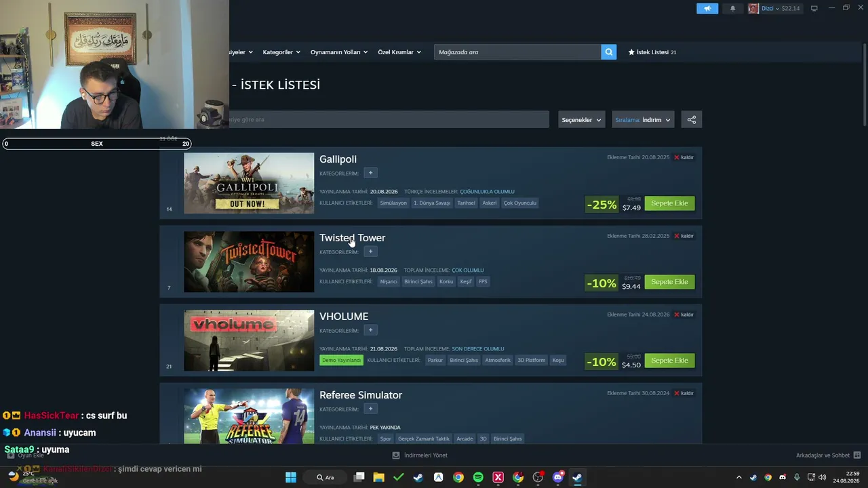868x488 pixels.
Task: Open İstek Listesi wishlist link
Action: coord(652,52)
